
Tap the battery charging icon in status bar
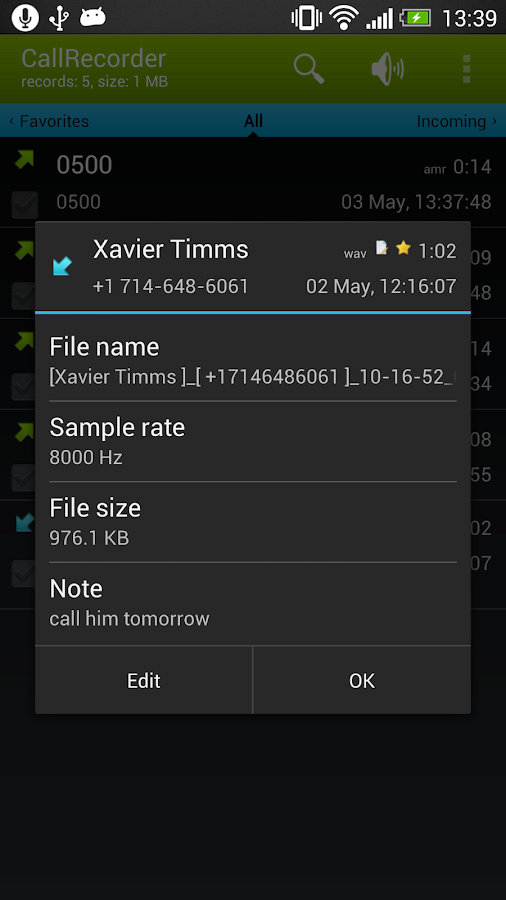point(415,18)
